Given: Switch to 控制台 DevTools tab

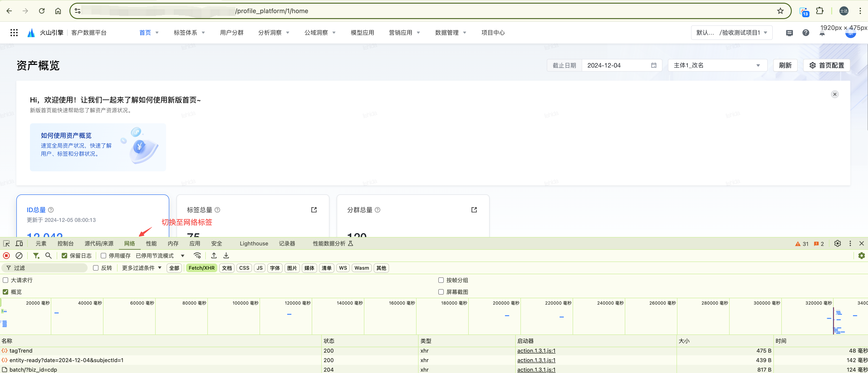Looking at the screenshot, I should (65, 243).
